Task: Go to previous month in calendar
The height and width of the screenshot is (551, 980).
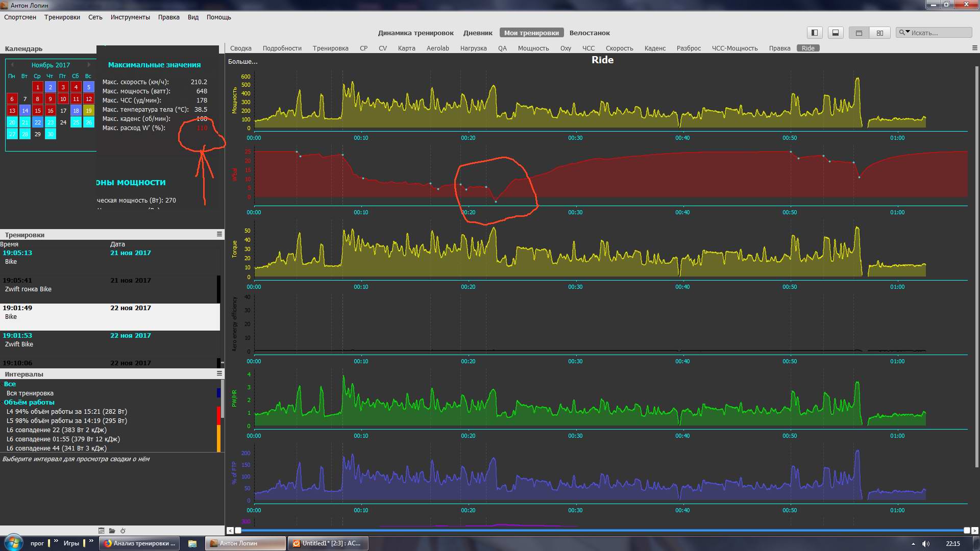Action: pyautogui.click(x=12, y=65)
